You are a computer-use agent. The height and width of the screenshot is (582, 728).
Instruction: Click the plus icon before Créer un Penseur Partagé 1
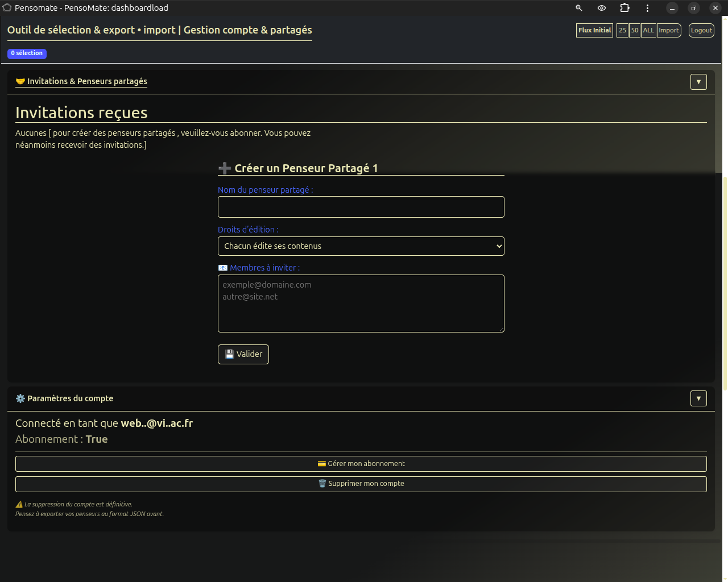(224, 168)
